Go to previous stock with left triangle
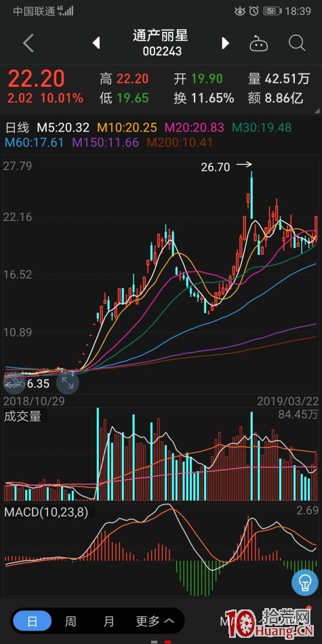Image resolution: width=322 pixels, height=644 pixels. click(96, 43)
